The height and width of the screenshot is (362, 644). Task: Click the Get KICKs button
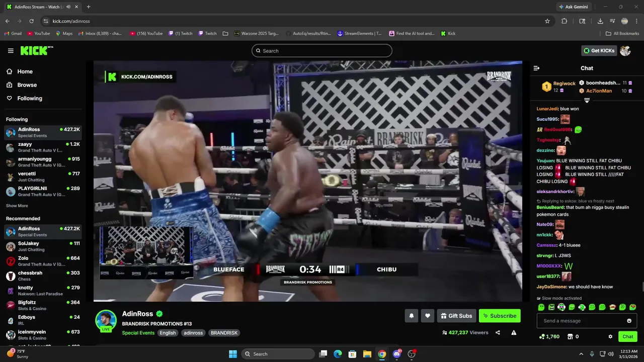tap(599, 51)
